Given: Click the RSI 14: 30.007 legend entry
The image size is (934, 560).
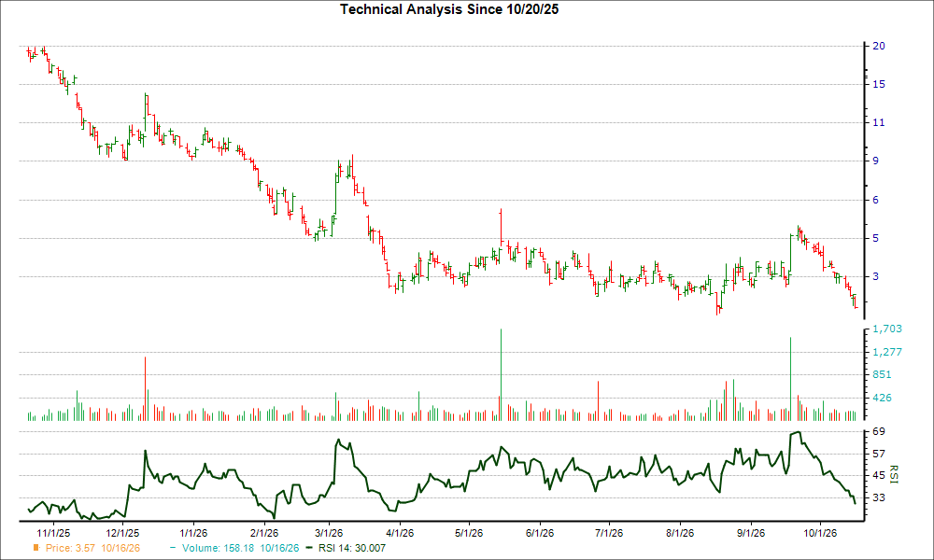Looking at the screenshot, I should (x=352, y=548).
